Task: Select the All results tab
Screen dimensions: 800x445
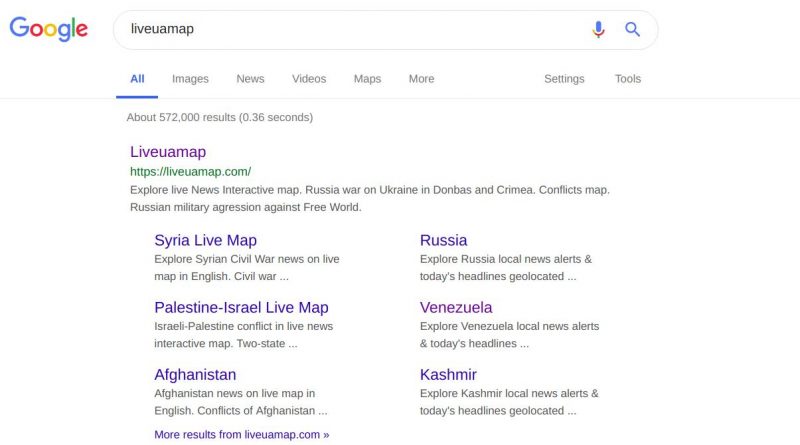Action: (x=137, y=79)
